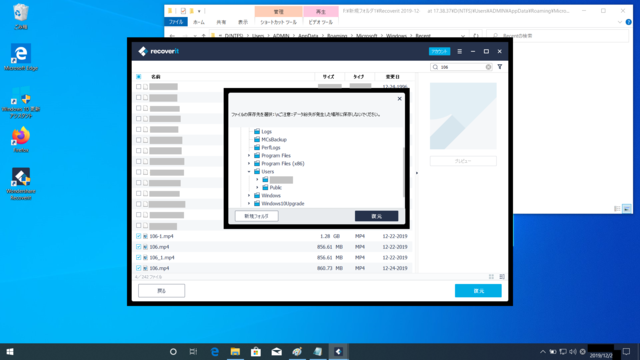Open the Recycle Bin desktop icon

pyautogui.click(x=21, y=16)
